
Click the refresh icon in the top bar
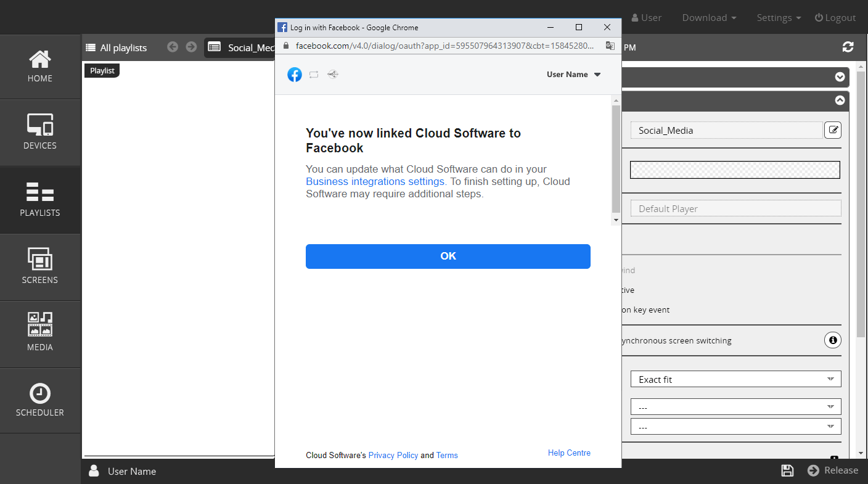pos(848,47)
